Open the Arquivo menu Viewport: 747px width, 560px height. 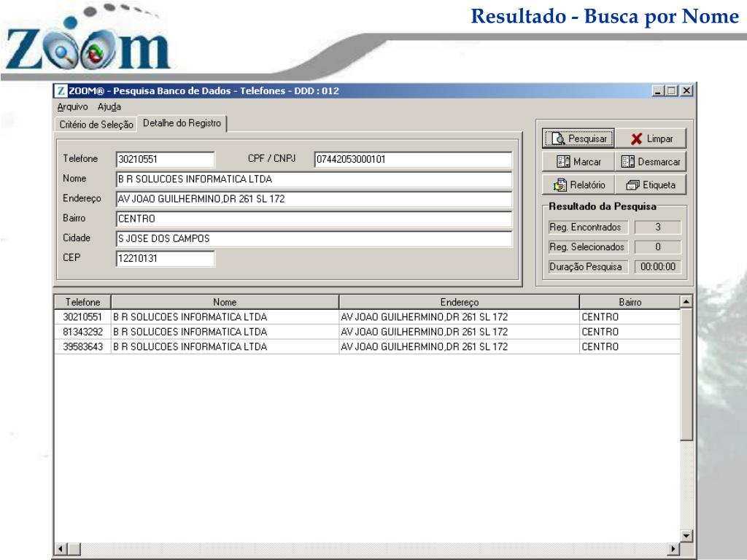tap(72, 106)
